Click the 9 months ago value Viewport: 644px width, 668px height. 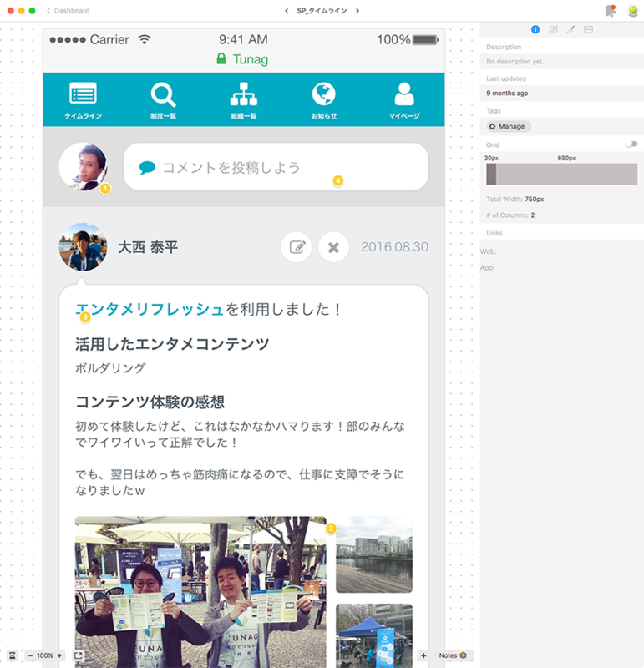click(507, 94)
